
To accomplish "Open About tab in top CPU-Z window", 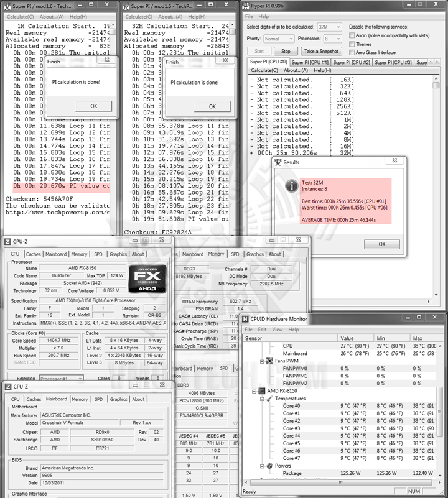I will 138,254.
